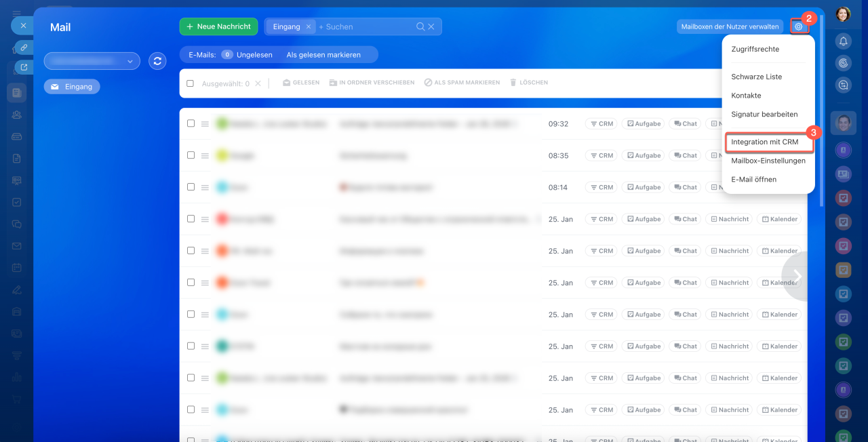
Task: Click the Aufgabe button in the 09:32 row
Action: pos(643,124)
